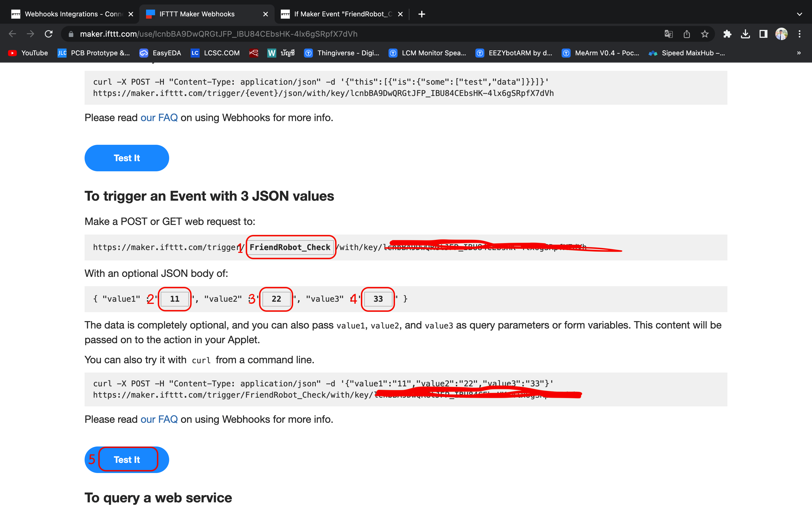Reload the IFTTT Maker page
This screenshot has height=508, width=812.
tap(49, 34)
